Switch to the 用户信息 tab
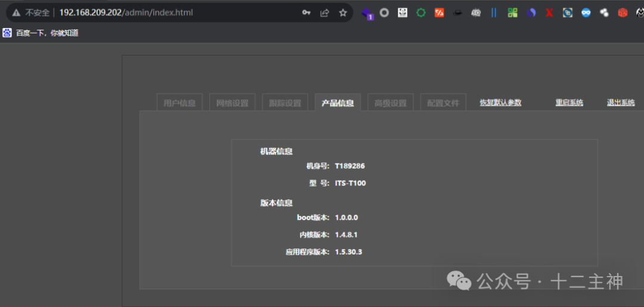This screenshot has width=644, height=307. point(179,102)
